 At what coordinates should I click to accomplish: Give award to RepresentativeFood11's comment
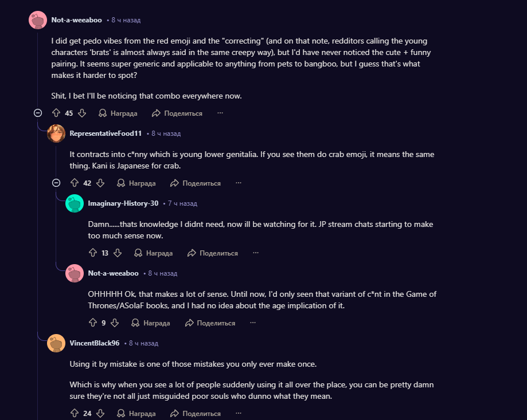click(136, 183)
